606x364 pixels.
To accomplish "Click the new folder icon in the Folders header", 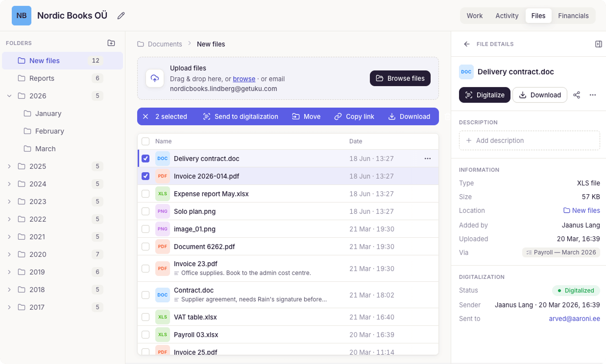I will point(111,43).
